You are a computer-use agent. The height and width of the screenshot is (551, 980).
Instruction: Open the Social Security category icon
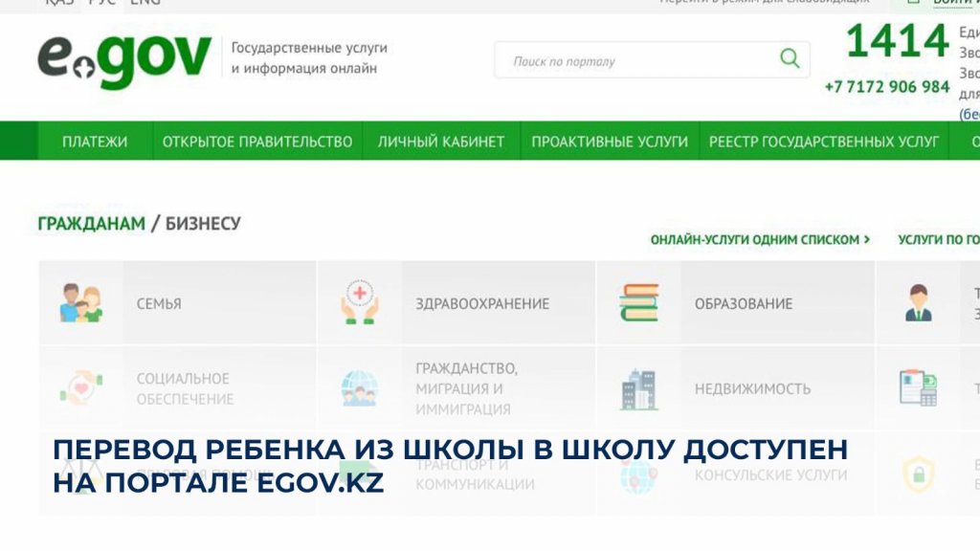tap(80, 388)
